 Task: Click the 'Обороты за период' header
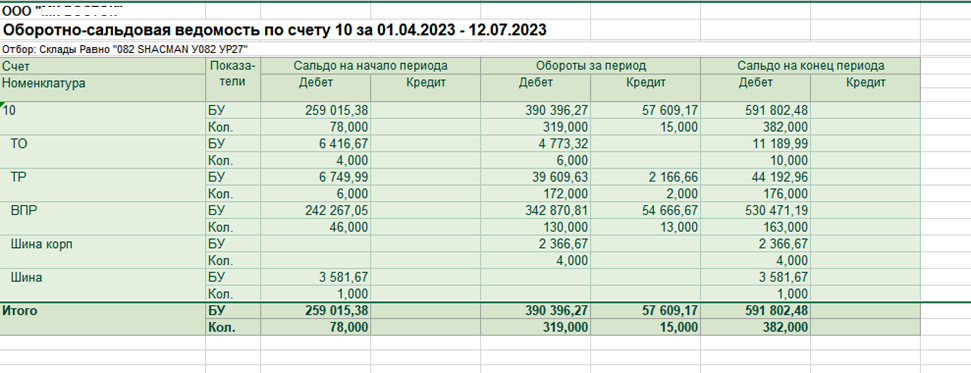coord(591,66)
